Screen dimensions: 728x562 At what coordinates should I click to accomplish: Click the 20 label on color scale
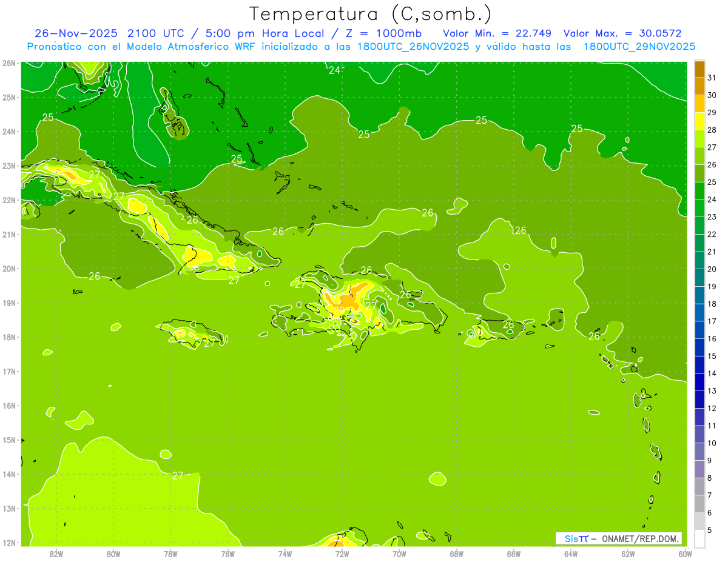[x=712, y=269]
